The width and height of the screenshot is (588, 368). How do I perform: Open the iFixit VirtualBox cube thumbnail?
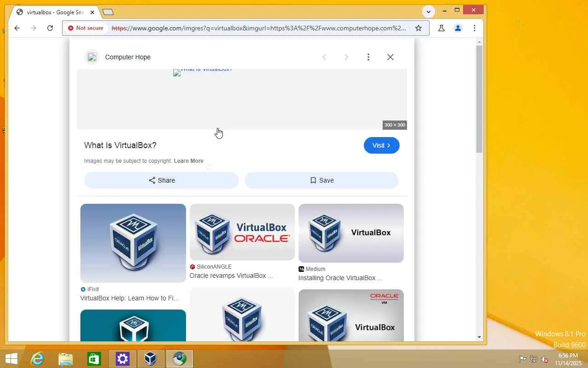pos(133,243)
